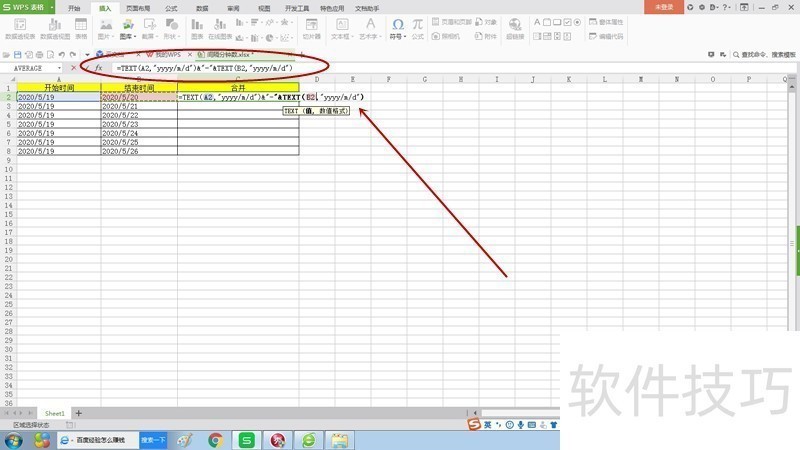Click the 数据透视表 pivot table icon
Screen dimensions: 800x450
18,24
